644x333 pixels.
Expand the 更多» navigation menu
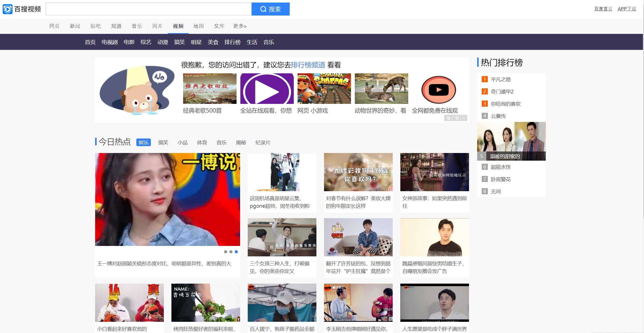240,26
